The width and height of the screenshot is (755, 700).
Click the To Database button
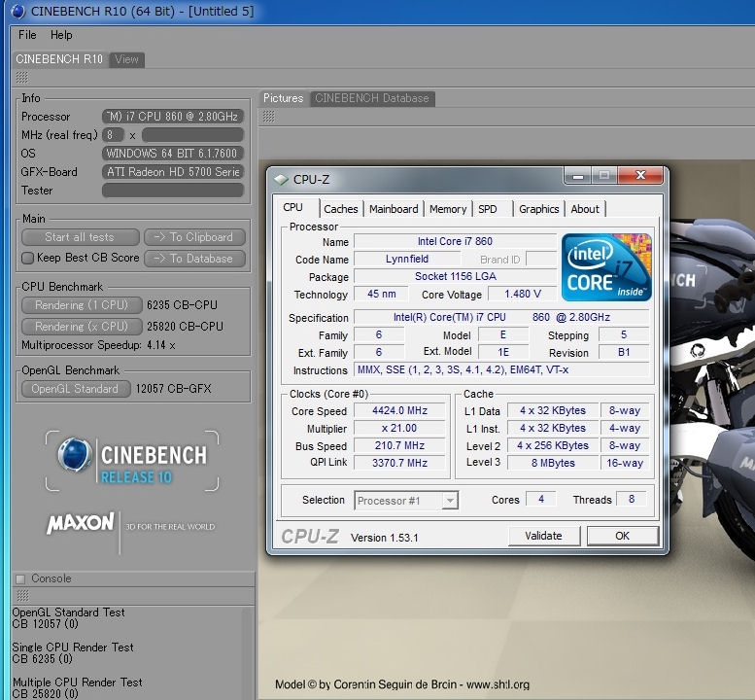194,259
